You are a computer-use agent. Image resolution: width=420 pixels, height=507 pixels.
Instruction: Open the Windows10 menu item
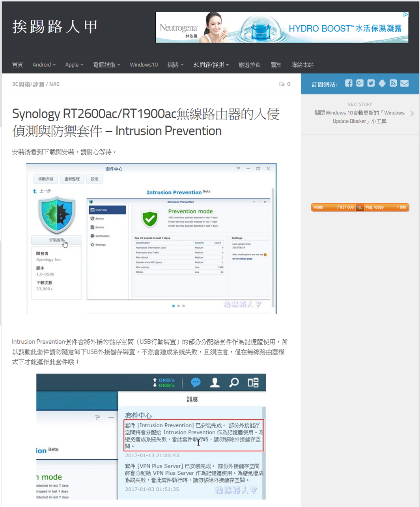coord(144,65)
